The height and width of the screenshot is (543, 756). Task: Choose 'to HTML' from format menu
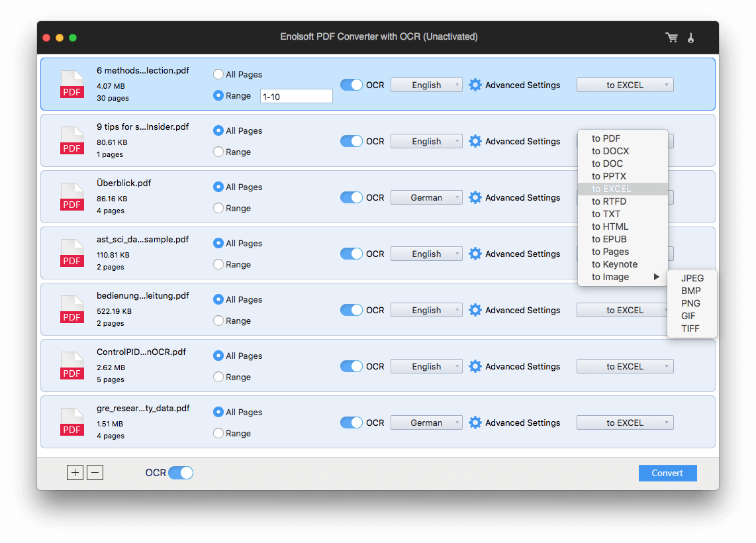pos(623,226)
